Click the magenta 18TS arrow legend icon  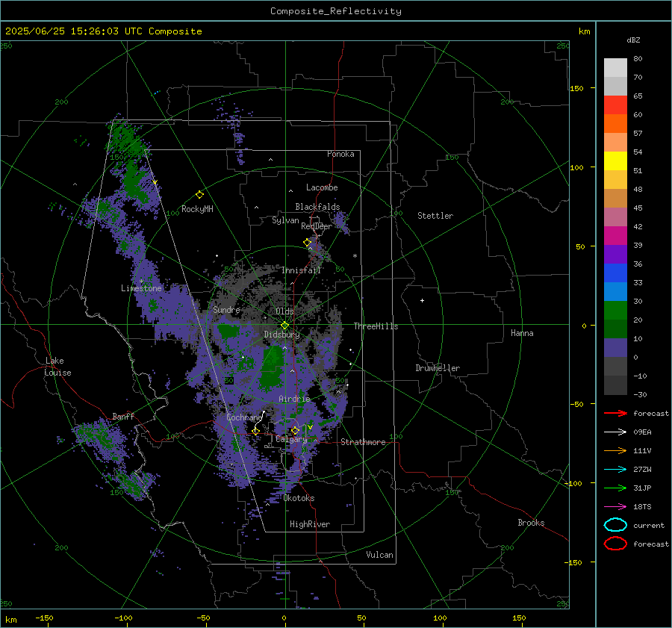(x=615, y=507)
